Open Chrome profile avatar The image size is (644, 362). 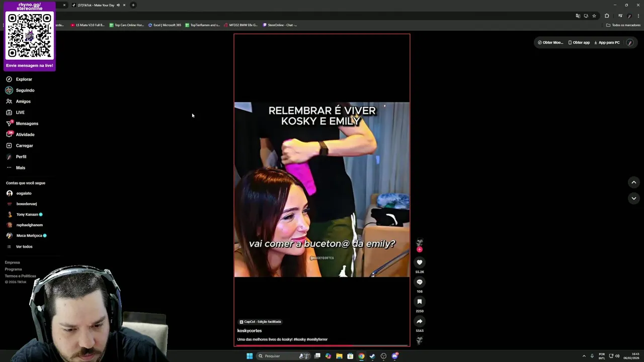point(629,16)
